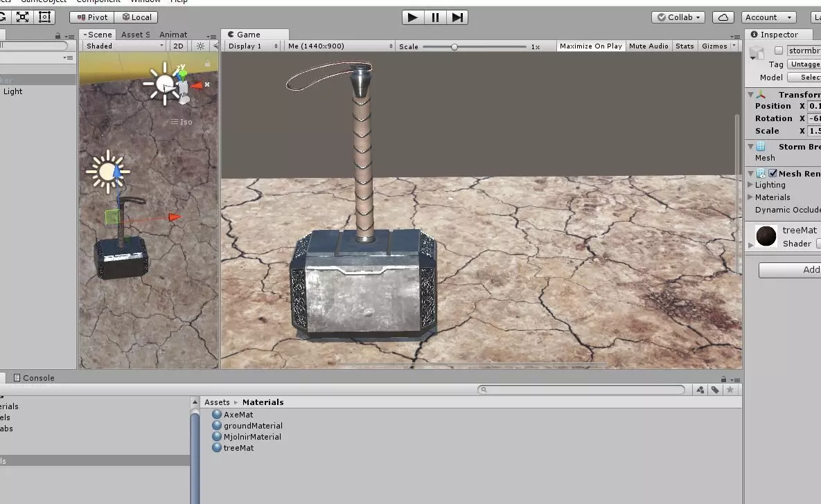
Task: Select the directional light sun gizmo in Scene
Action: 107,171
